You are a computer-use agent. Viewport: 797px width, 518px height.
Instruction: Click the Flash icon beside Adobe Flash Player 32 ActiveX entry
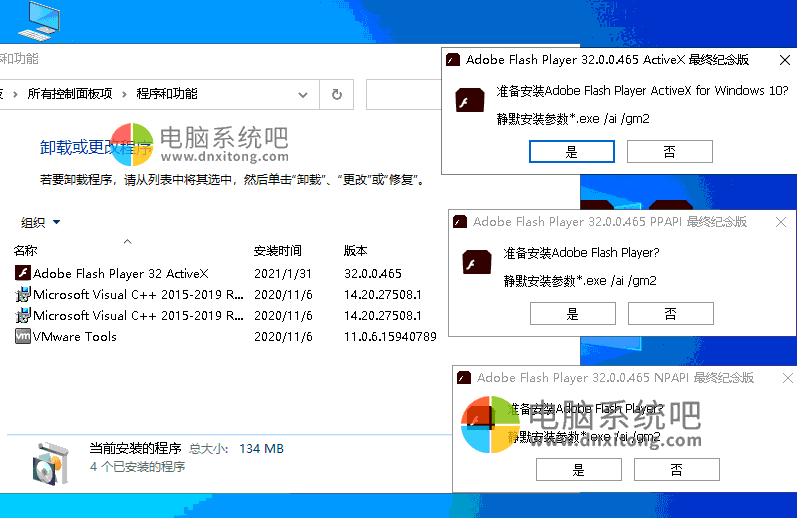tap(23, 273)
